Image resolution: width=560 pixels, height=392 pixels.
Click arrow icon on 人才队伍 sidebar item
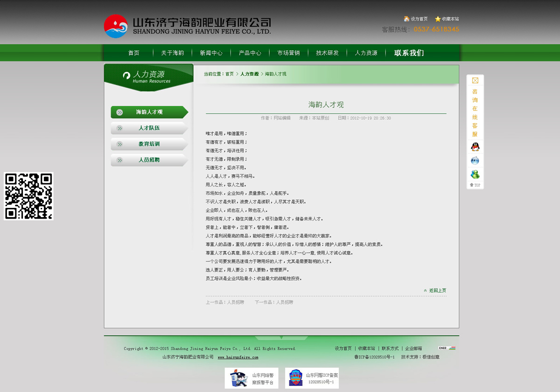[119, 128]
